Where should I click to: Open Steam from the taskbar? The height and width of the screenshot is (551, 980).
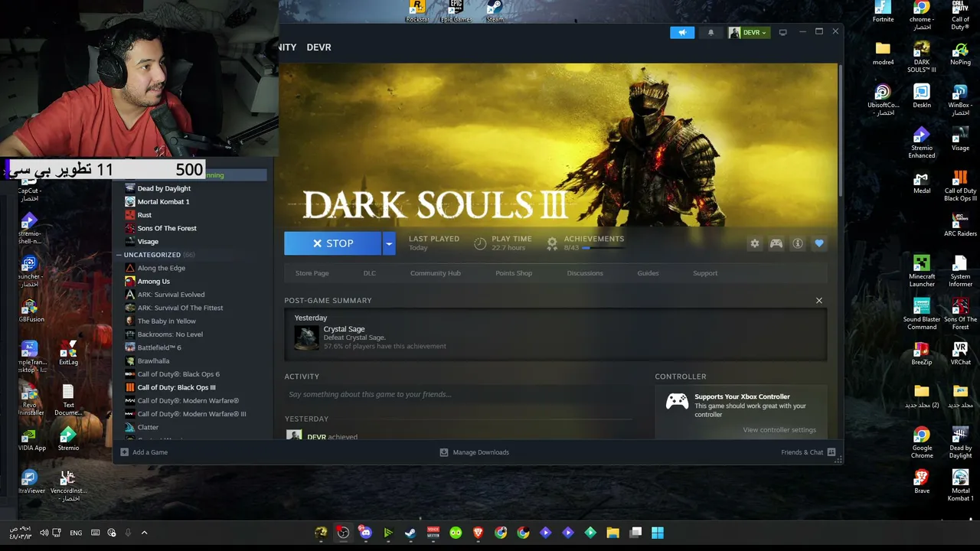(410, 533)
